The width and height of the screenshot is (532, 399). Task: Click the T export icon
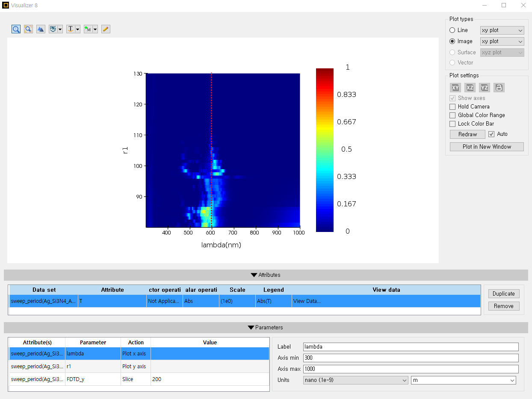coord(71,29)
